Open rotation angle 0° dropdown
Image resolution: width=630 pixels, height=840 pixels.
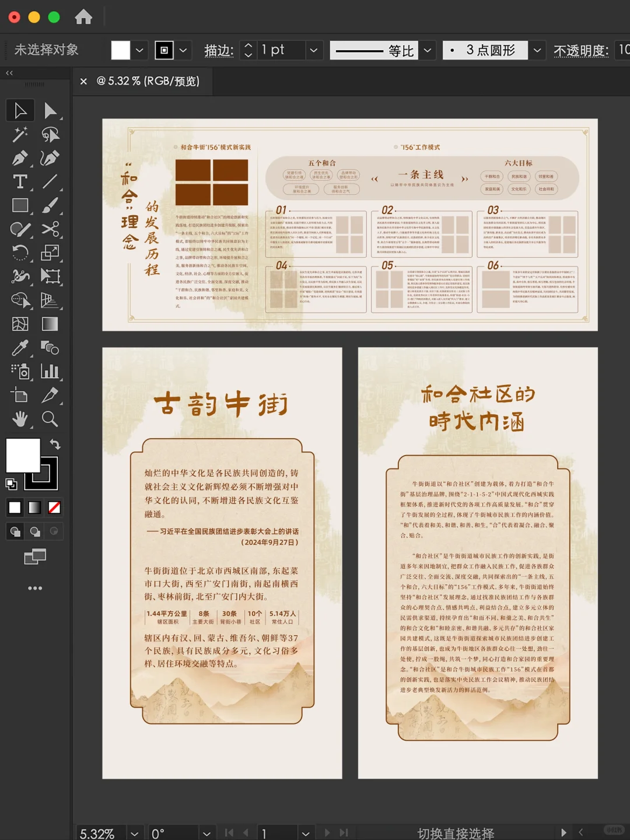(206, 834)
